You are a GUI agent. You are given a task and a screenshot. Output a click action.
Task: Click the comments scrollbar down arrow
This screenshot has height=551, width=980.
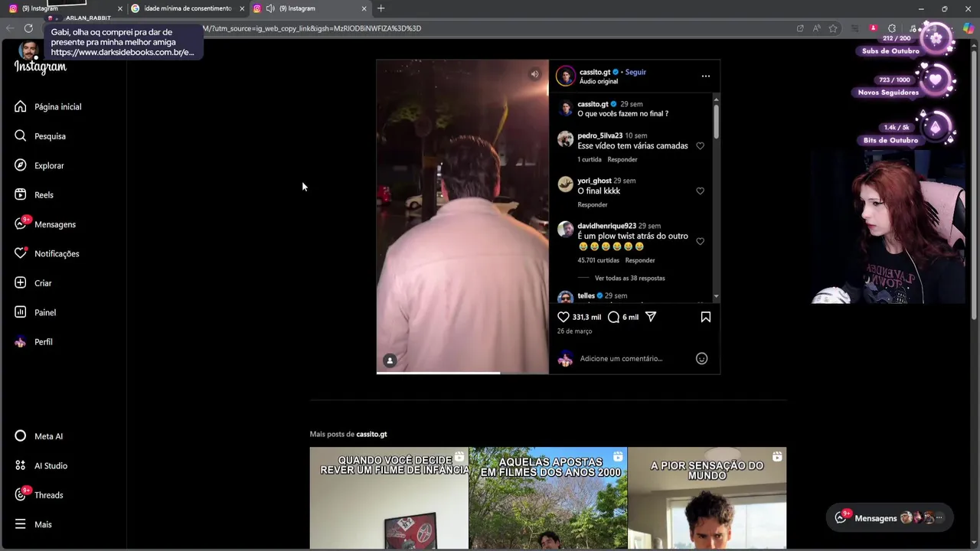pos(717,296)
